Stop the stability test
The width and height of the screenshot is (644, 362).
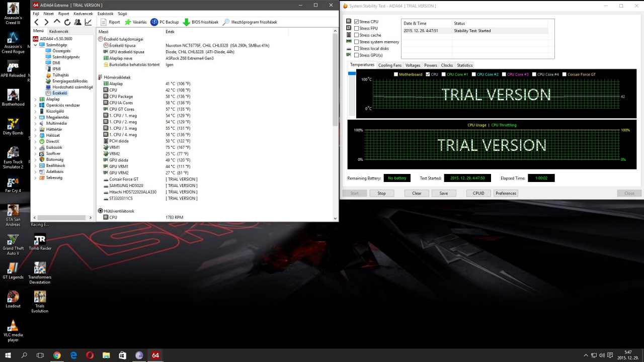point(382,193)
